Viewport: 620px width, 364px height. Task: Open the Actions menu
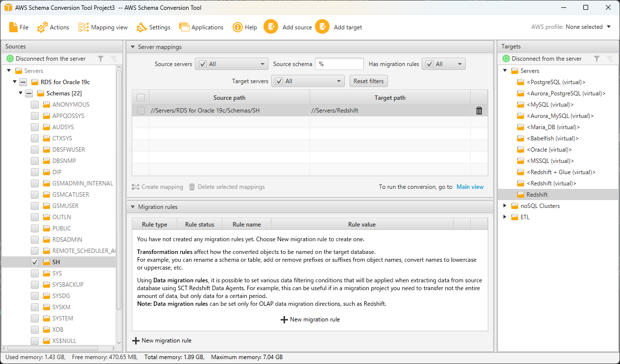(x=53, y=27)
